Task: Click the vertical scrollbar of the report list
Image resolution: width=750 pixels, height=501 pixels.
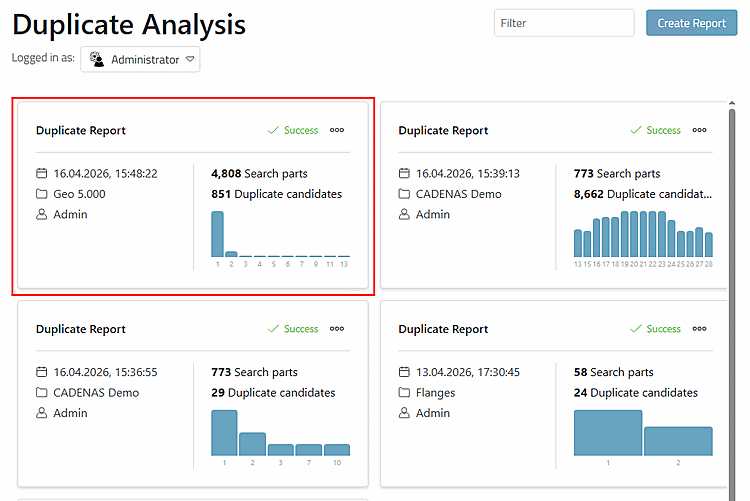Action: pyautogui.click(x=732, y=301)
